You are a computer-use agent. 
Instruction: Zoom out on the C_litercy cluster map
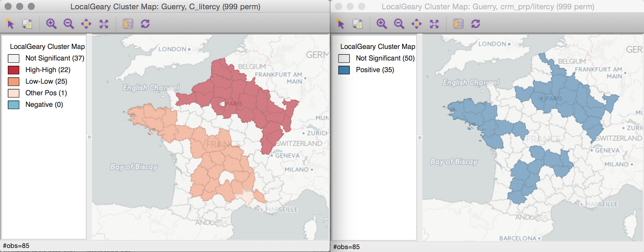[69, 24]
